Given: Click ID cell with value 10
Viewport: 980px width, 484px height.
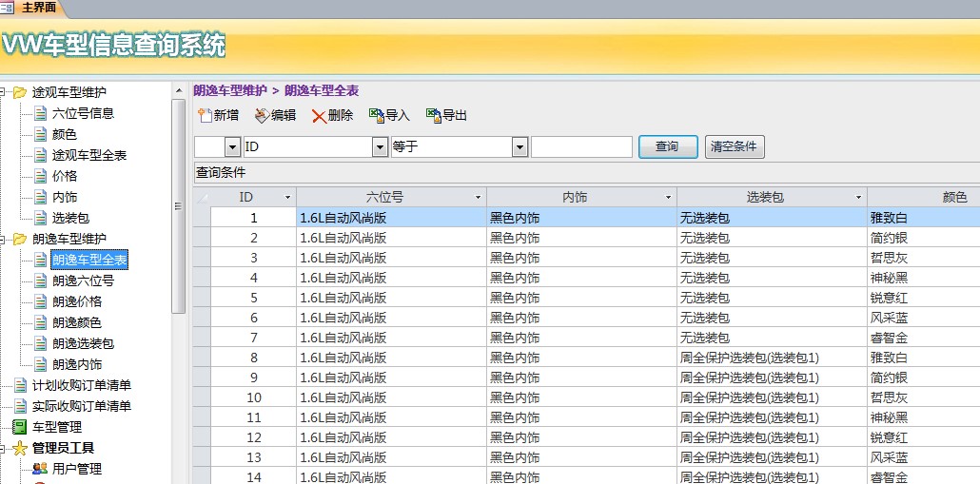Looking at the screenshot, I should click(254, 397).
